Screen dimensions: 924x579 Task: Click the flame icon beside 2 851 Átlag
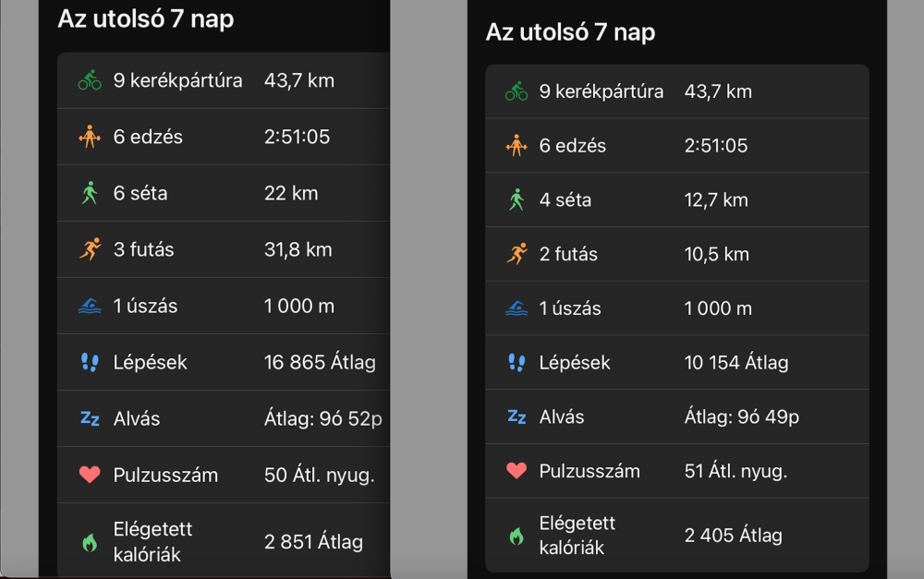click(x=90, y=542)
